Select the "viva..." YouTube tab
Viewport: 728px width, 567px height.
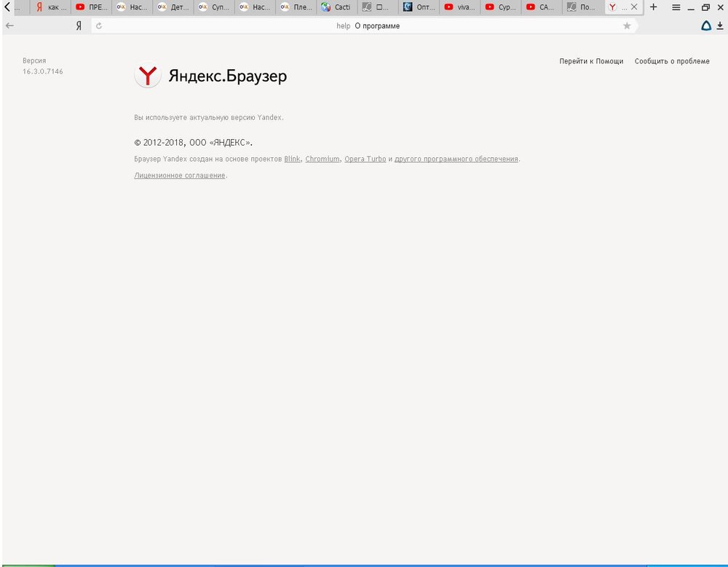[x=459, y=7]
